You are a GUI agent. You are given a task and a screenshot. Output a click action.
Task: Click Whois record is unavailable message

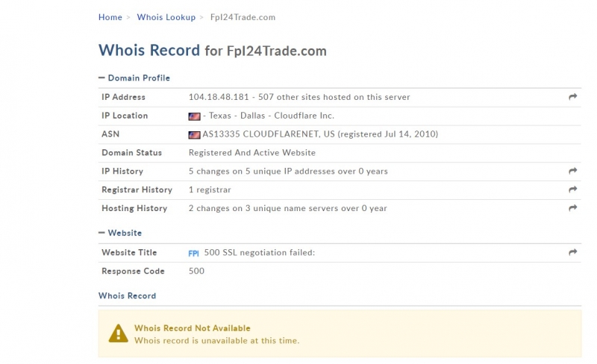coord(216,340)
